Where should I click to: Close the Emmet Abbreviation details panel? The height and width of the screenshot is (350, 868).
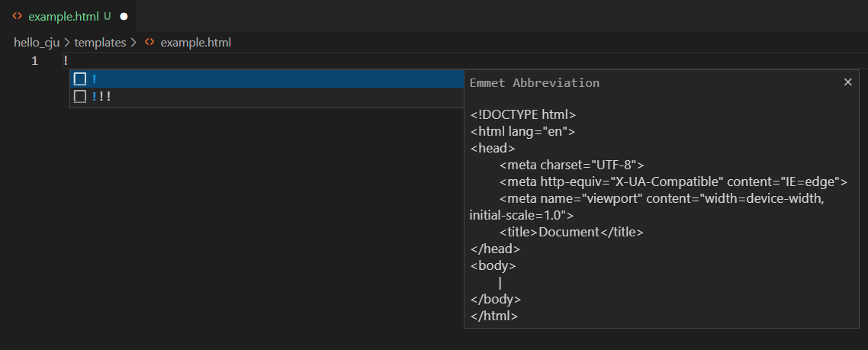pyautogui.click(x=847, y=82)
